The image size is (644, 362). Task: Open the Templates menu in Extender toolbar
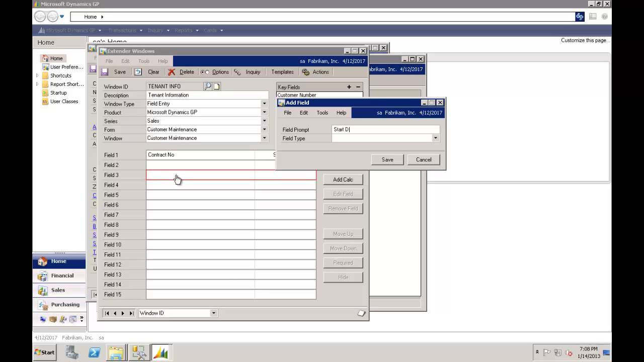[282, 72]
